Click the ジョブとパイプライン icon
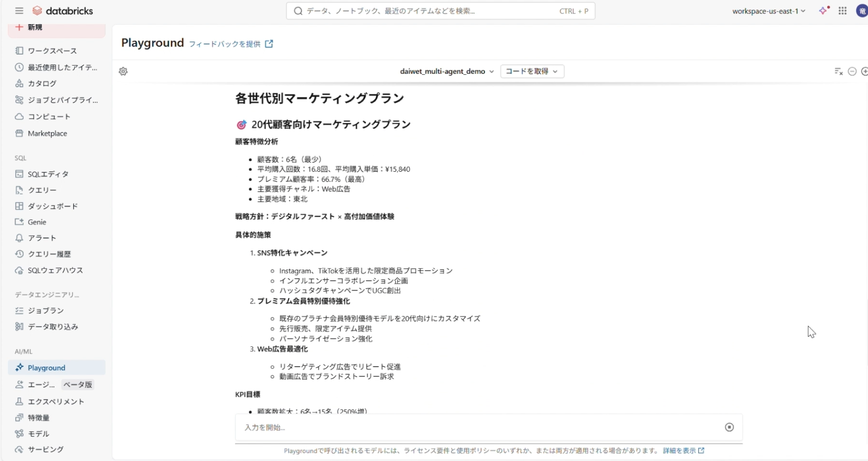The image size is (868, 461). (19, 100)
